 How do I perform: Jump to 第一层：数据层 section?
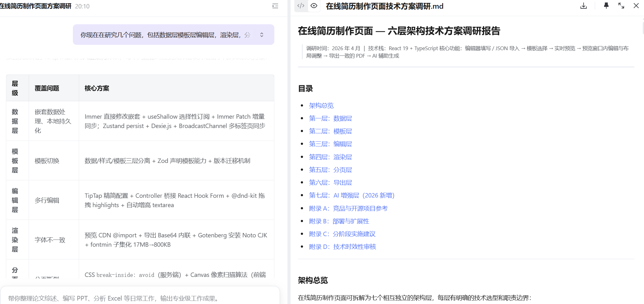tap(330, 118)
